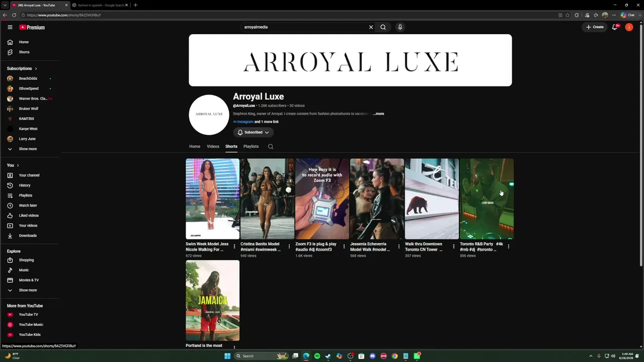
Task: Open YouTube Music
Action: pos(30,325)
